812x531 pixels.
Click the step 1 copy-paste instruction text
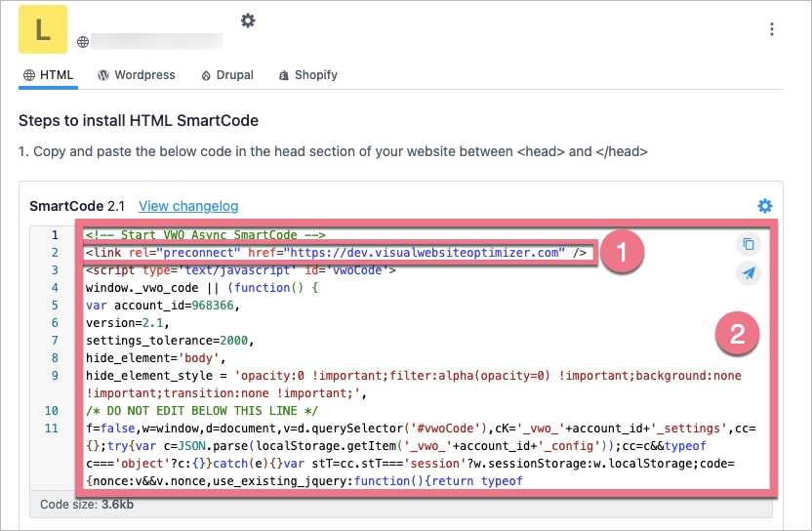[333, 152]
